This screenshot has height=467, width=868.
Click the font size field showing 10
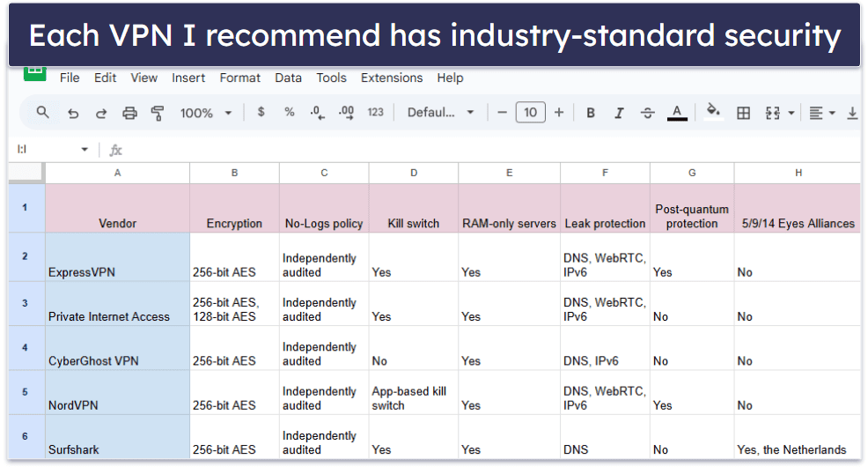pos(530,113)
